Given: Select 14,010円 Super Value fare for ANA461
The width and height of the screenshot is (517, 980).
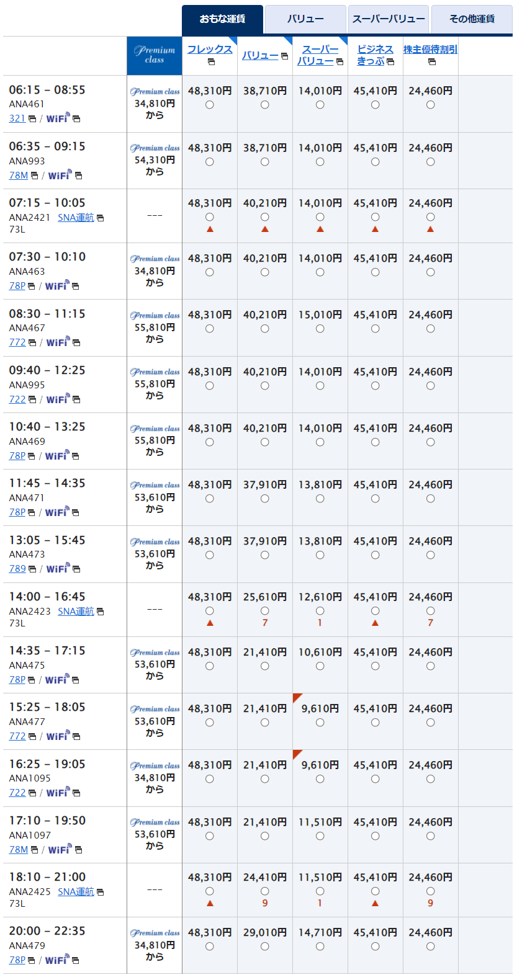Looking at the screenshot, I should (x=320, y=105).
